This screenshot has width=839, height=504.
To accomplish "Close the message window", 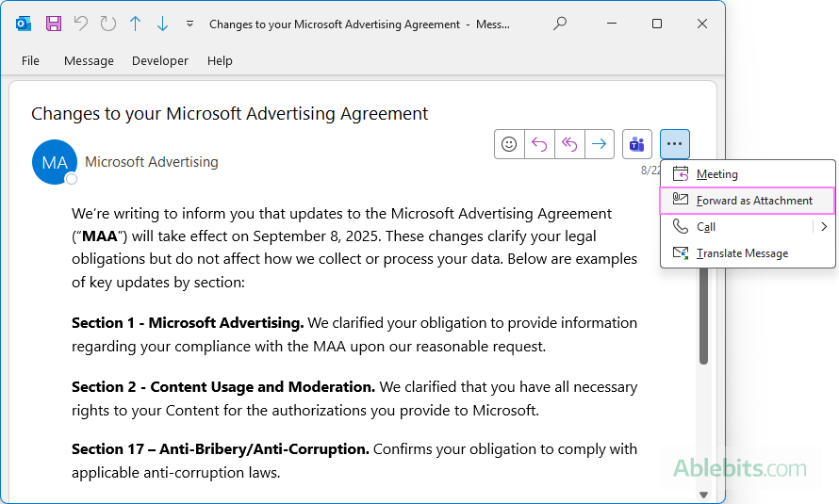I will tap(702, 24).
